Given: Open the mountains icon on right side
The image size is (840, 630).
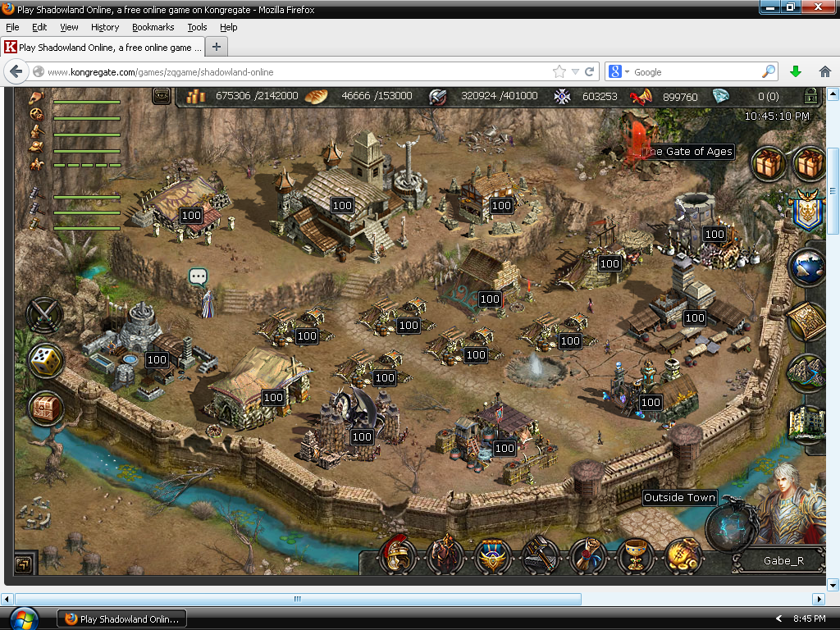Looking at the screenshot, I should click(807, 373).
